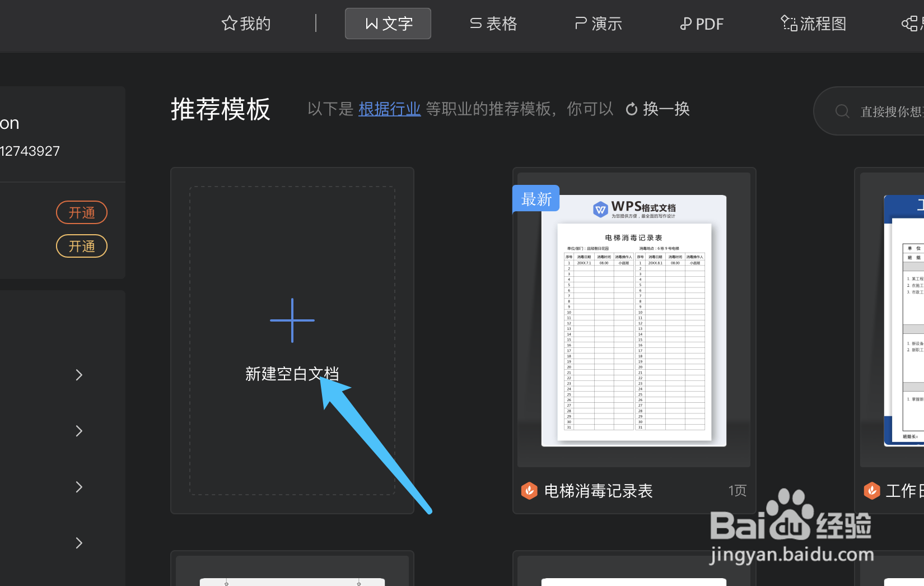Click the blue plus icon

292,320
